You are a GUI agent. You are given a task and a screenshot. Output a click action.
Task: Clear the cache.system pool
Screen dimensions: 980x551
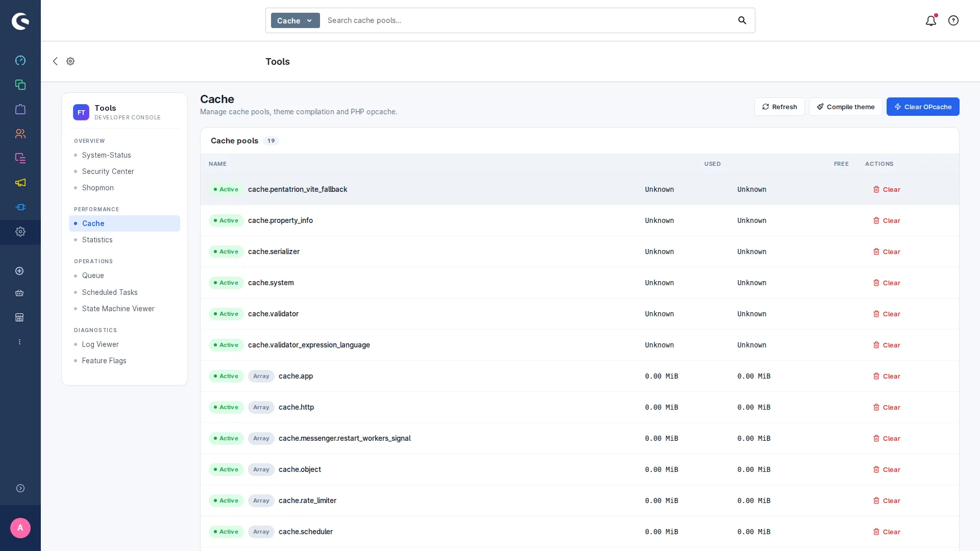887,283
